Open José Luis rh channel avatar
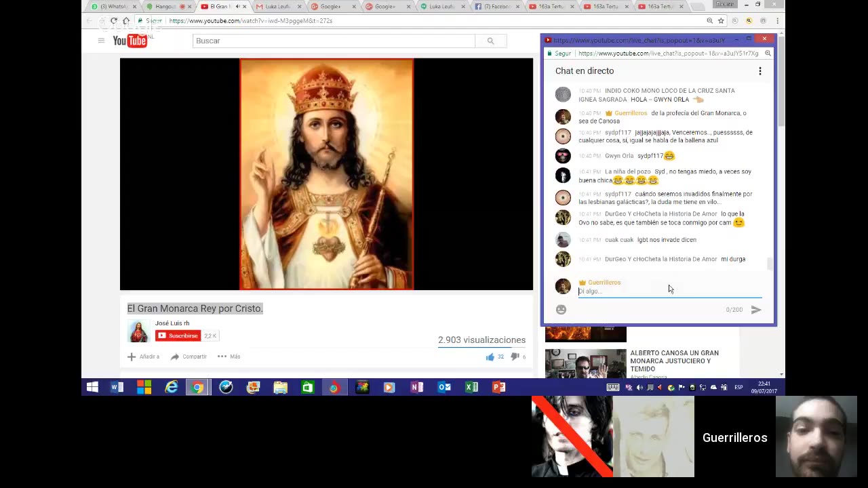The height and width of the screenshot is (488, 868). coord(138,331)
